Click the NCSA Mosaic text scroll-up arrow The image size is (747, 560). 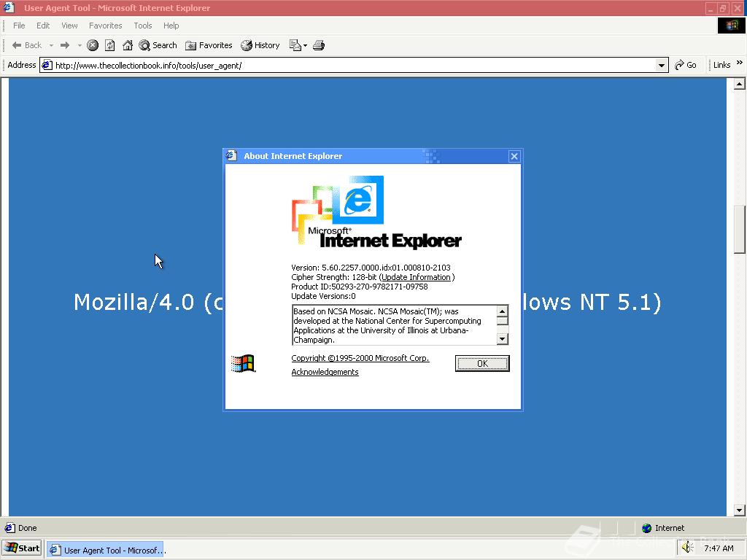point(502,311)
